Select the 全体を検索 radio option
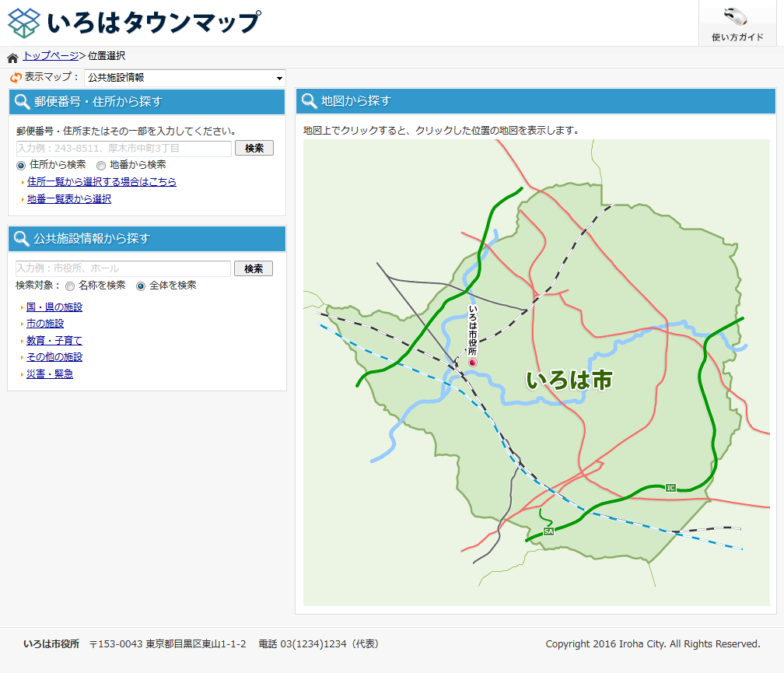Viewport: 784px width, 673px height. (x=141, y=286)
